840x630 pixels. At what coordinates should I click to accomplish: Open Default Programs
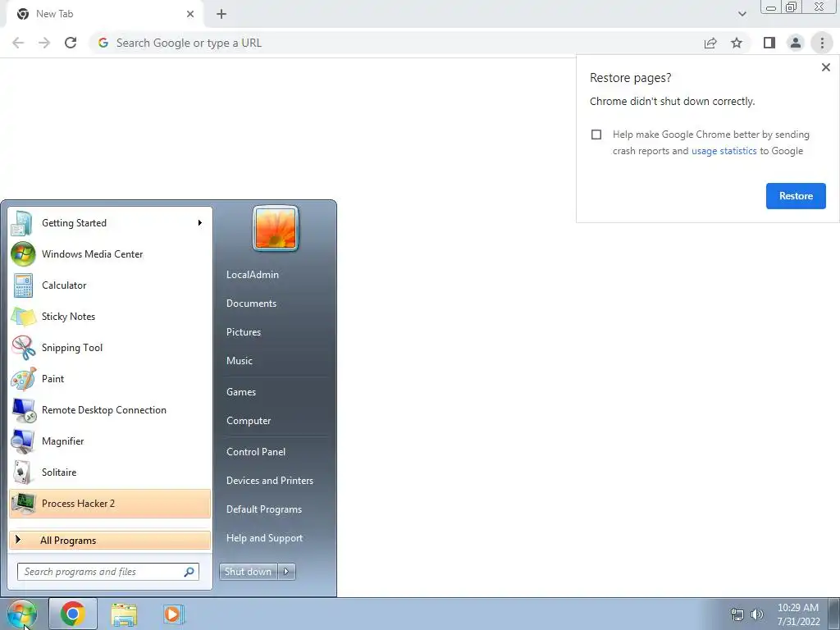(264, 509)
